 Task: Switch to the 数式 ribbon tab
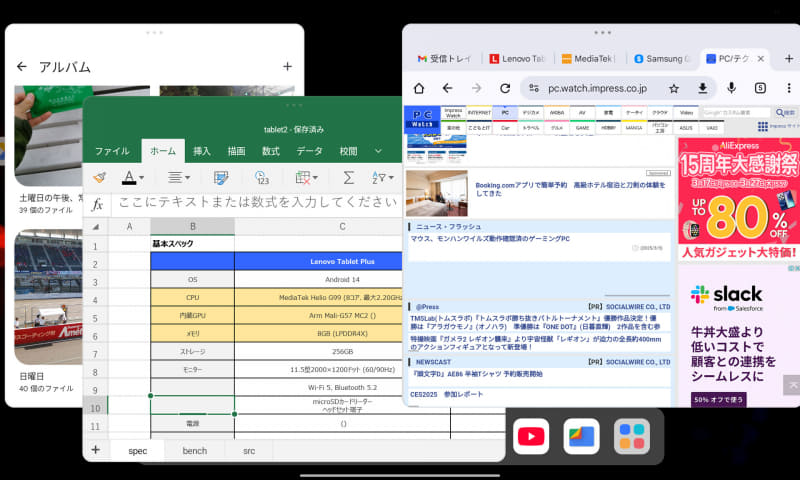(x=271, y=151)
